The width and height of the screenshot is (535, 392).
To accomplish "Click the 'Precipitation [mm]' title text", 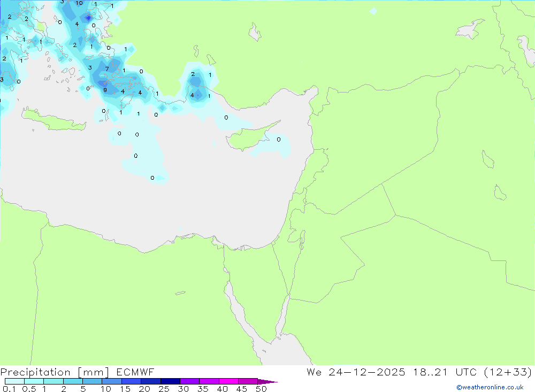I will click(55, 372).
